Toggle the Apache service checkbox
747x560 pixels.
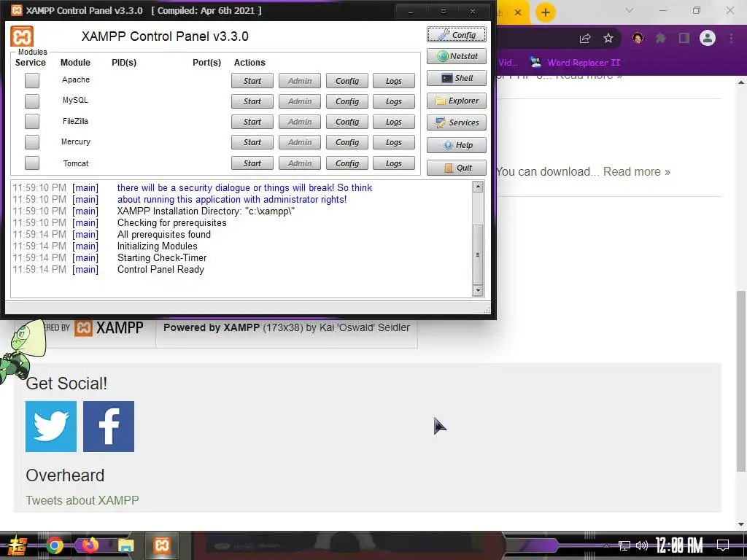(x=32, y=80)
